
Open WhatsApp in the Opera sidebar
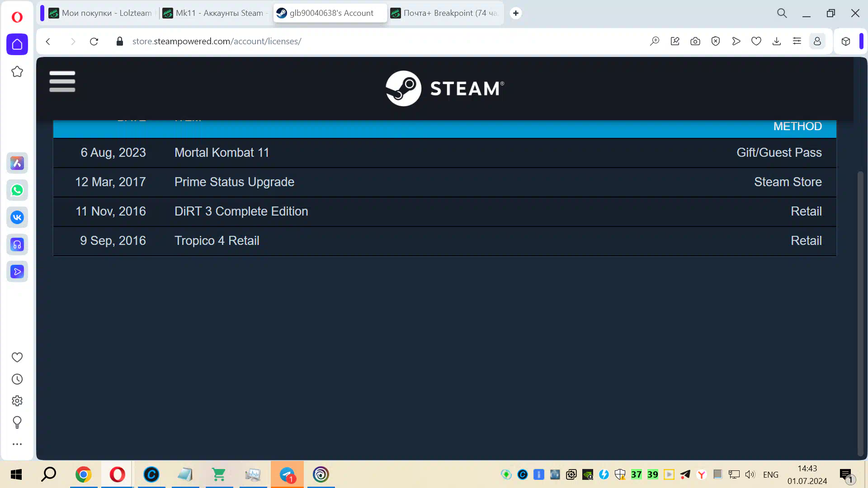tap(17, 190)
